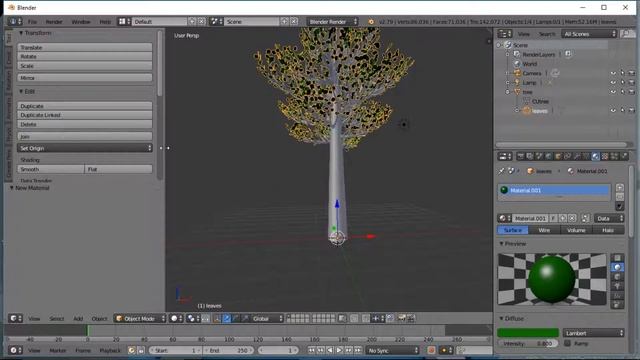Click the OpenGL render image icon
640x360 pixels.
coord(402,318)
